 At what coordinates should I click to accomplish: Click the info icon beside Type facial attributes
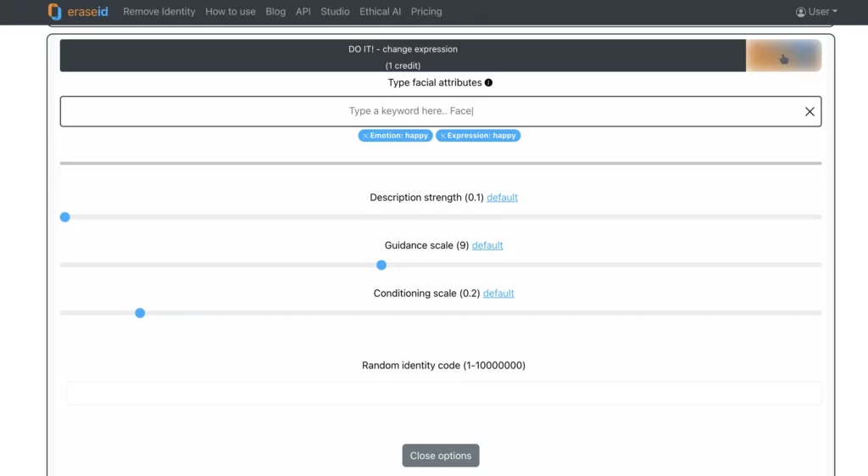tap(488, 83)
